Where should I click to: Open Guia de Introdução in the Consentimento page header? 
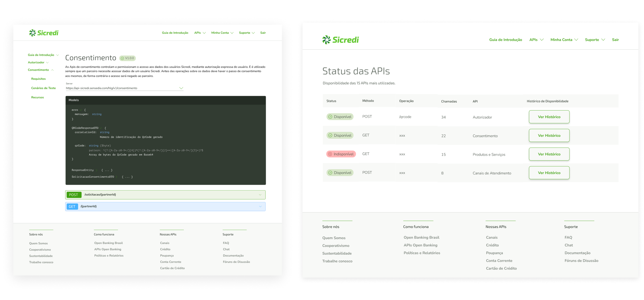coord(175,33)
